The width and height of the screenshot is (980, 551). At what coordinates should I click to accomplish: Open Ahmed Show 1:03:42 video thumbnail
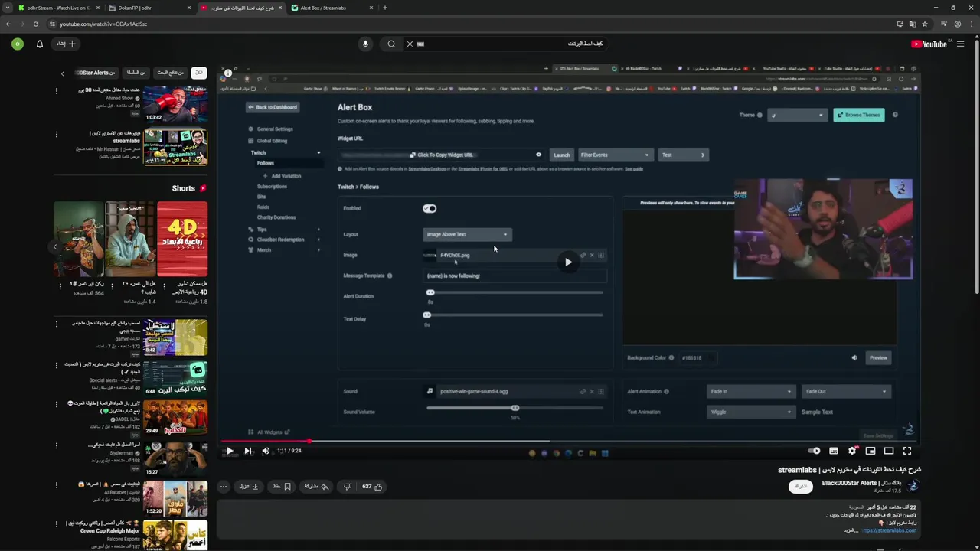point(175,104)
